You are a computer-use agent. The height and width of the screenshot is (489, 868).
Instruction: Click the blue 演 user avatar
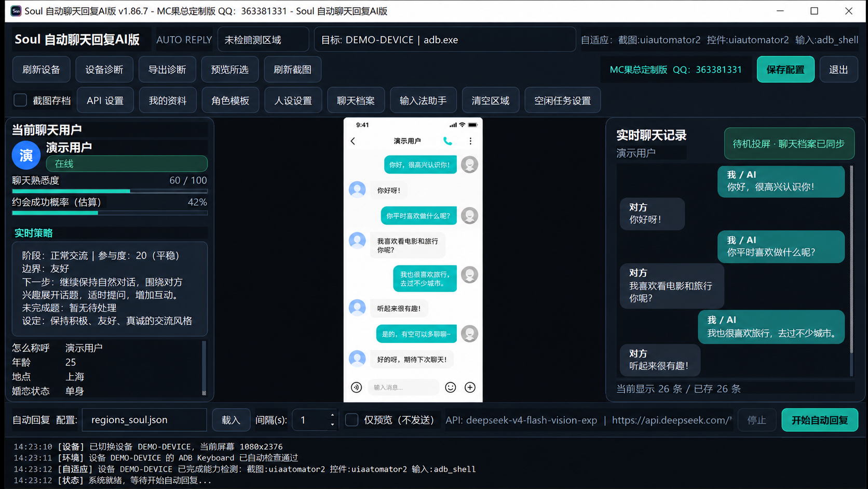click(26, 155)
